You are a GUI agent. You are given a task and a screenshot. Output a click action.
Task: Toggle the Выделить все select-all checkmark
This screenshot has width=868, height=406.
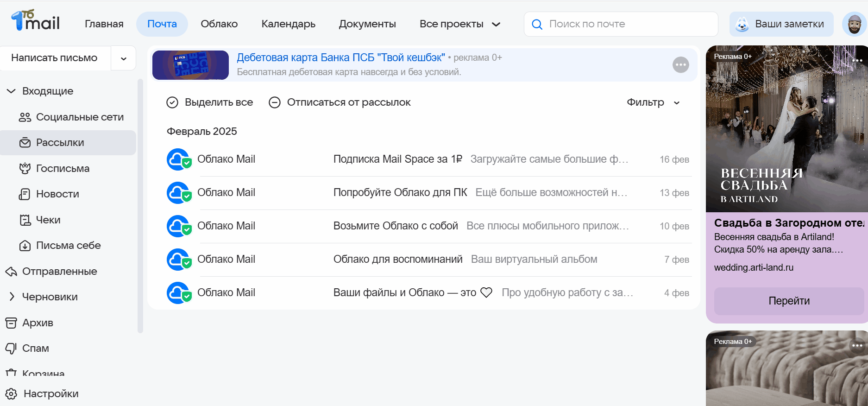tap(172, 102)
